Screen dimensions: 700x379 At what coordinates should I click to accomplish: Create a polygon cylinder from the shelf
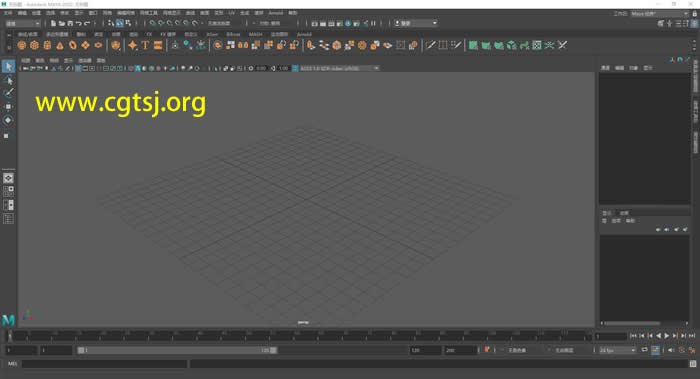click(x=47, y=45)
